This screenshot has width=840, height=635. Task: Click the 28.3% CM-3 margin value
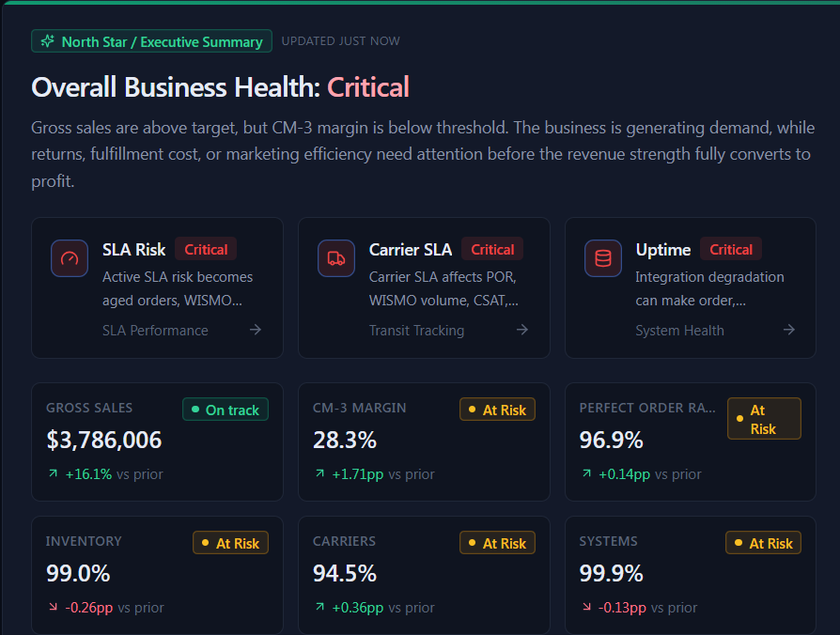click(x=345, y=441)
